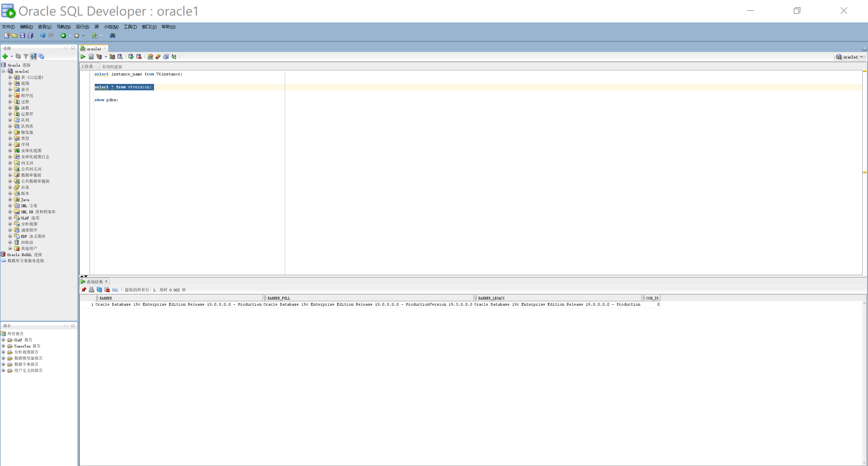Viewport: 868px width, 466px height.
Task: Select the 查询结果 tab
Action: click(94, 282)
